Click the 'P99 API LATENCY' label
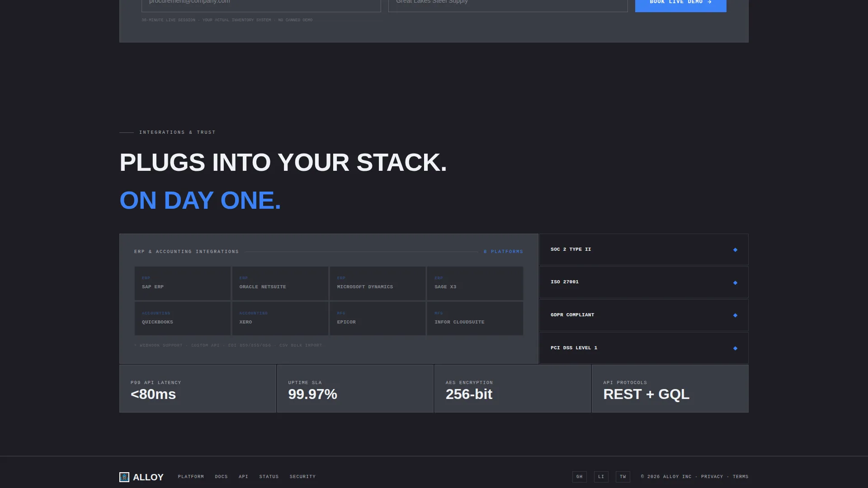The height and width of the screenshot is (488, 868). pos(156,383)
